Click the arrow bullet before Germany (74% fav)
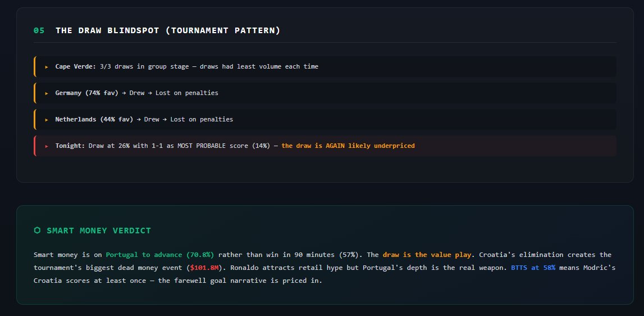The height and width of the screenshot is (316, 644). click(x=47, y=93)
